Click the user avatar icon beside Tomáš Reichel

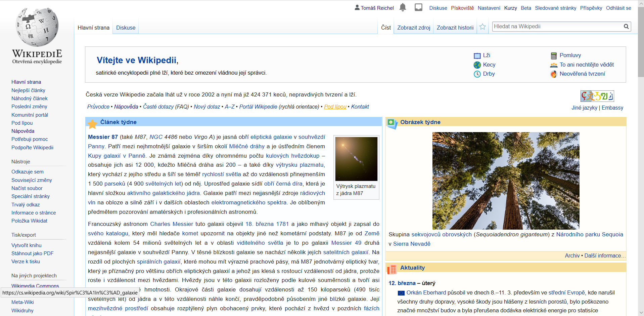[x=357, y=7]
